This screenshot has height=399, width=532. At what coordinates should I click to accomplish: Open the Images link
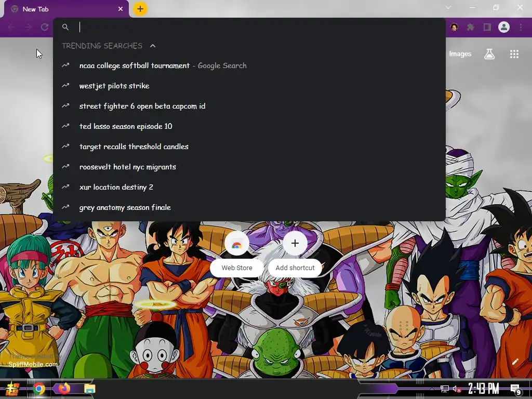tap(460, 54)
